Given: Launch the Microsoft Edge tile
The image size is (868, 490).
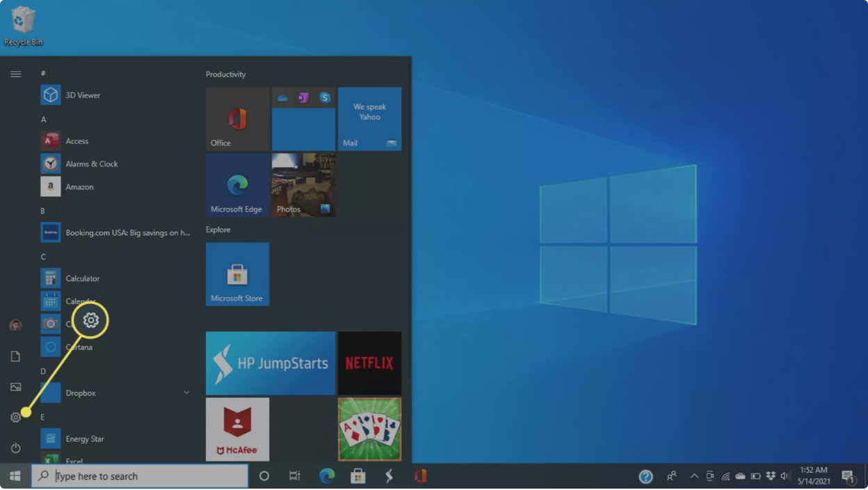Looking at the screenshot, I should (237, 185).
